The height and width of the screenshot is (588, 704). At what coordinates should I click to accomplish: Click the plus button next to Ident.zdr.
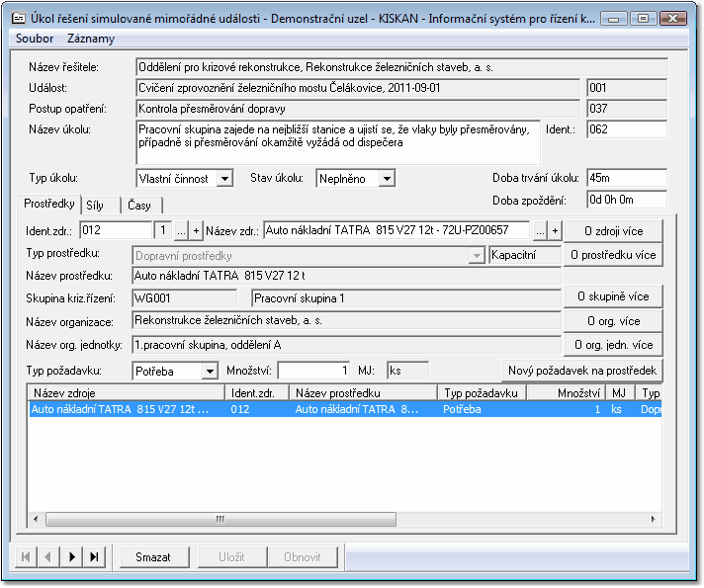(x=196, y=230)
